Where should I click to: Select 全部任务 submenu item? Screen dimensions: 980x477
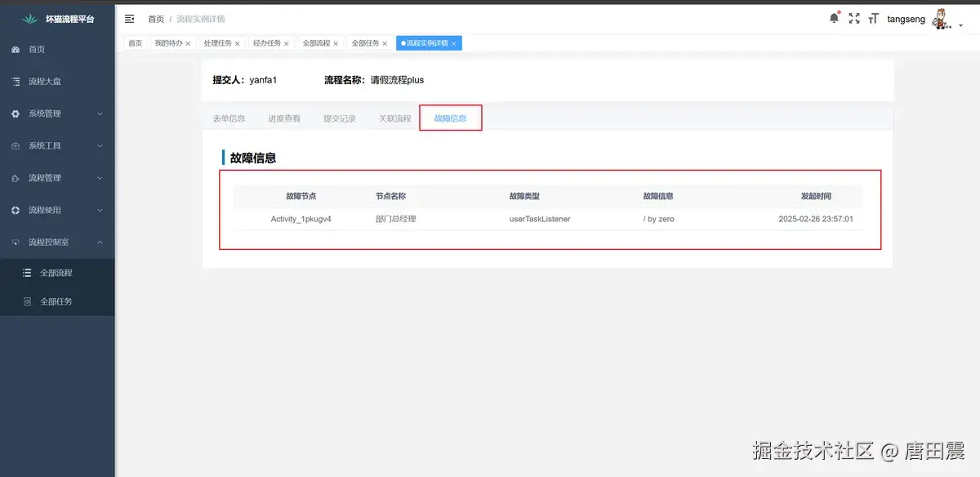(57, 301)
